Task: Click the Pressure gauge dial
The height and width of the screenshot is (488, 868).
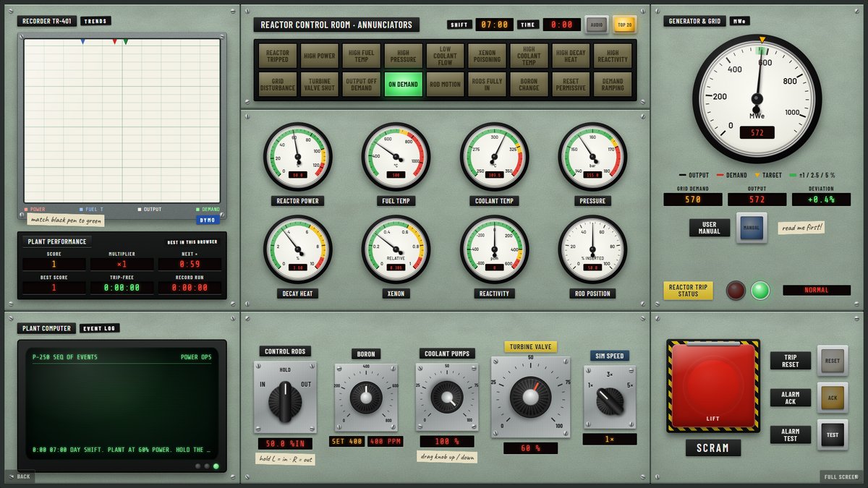Action: [x=592, y=157]
